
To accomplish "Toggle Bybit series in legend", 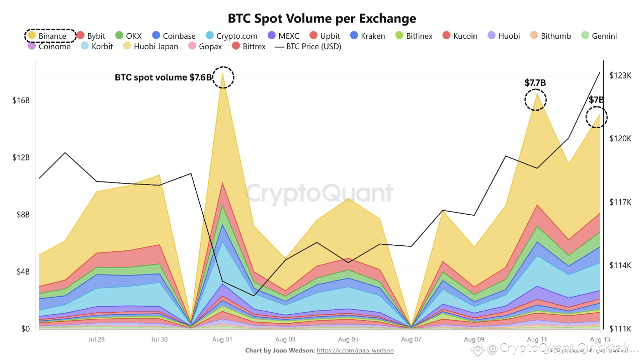I will coord(91,36).
